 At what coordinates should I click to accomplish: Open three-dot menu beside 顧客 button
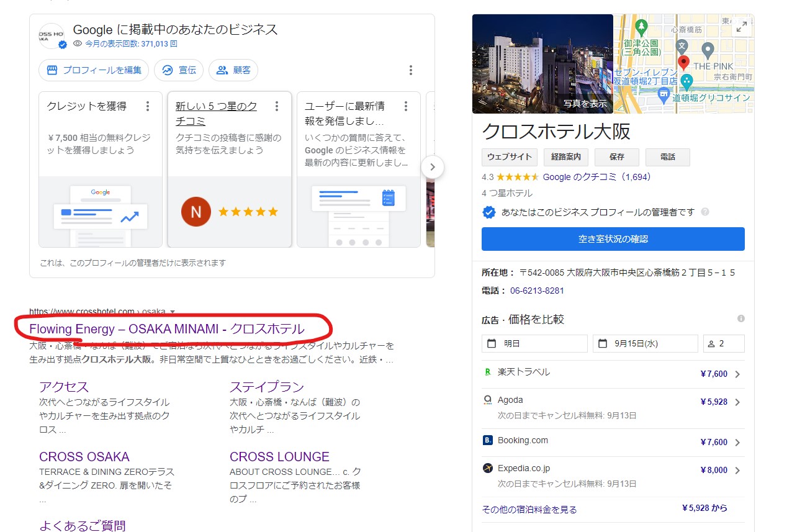410,70
